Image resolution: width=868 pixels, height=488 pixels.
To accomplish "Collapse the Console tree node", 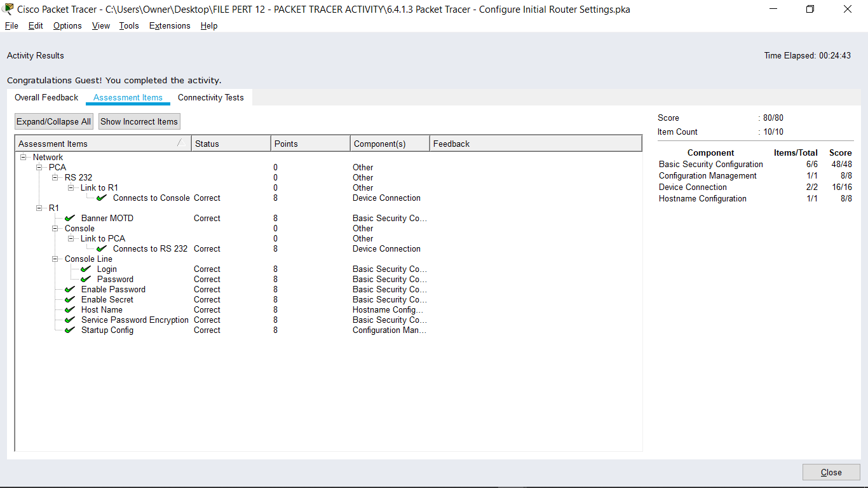I will [55, 228].
